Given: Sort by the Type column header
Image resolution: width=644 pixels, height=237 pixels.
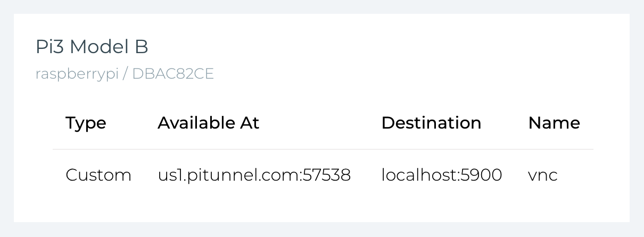Looking at the screenshot, I should [x=86, y=123].
